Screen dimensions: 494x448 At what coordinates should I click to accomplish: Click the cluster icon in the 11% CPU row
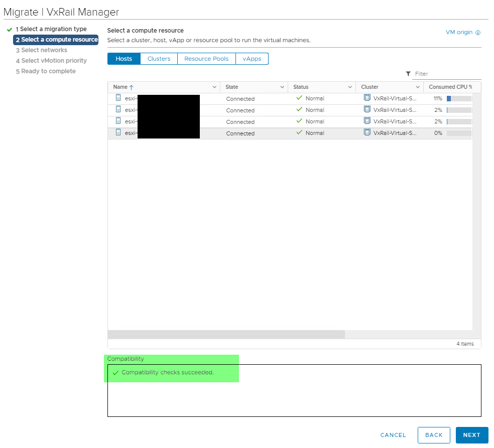367,98
